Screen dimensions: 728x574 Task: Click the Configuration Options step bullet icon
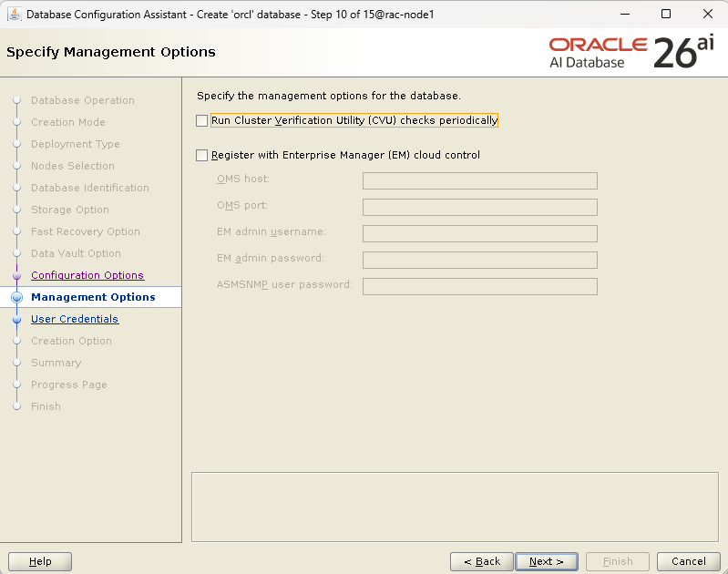16,275
